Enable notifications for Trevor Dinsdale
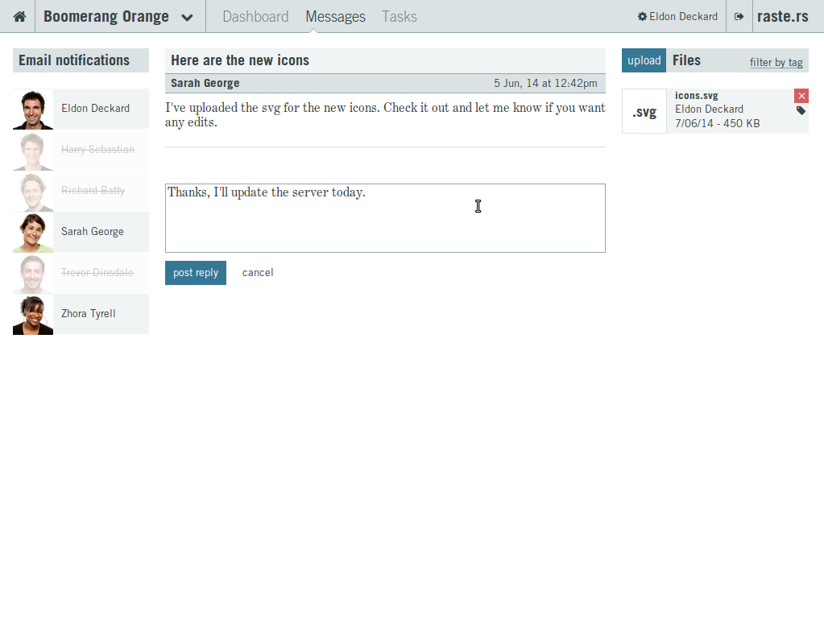This screenshot has height=644, width=824. coord(97,273)
